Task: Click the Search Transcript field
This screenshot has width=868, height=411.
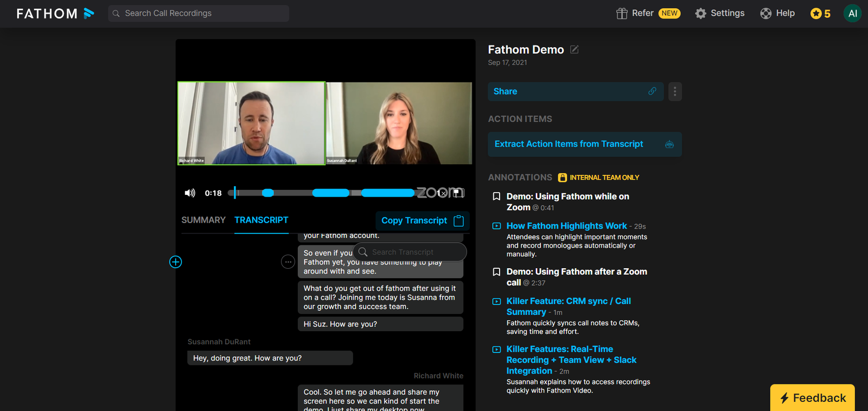Action: point(410,252)
